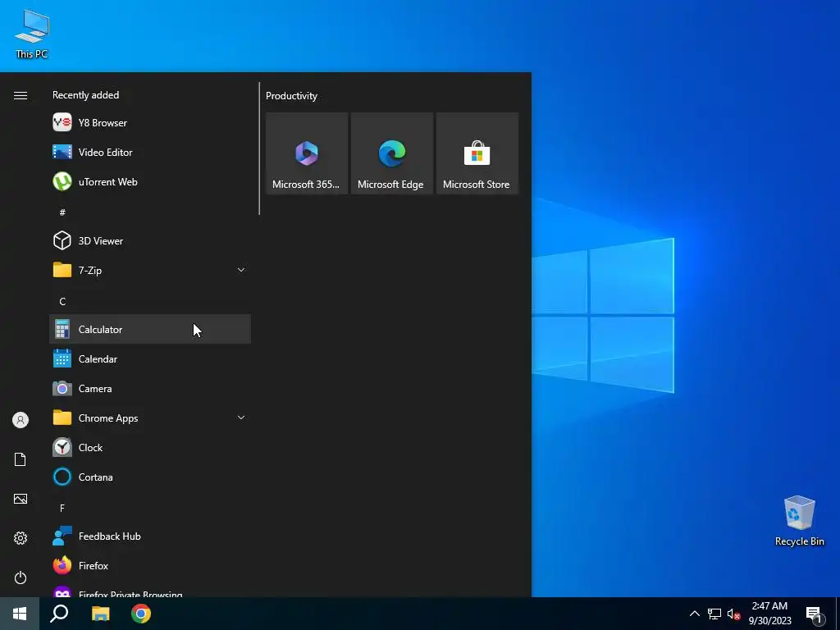Image resolution: width=840 pixels, height=630 pixels.
Task: Open the Microsoft Edge tile
Action: click(391, 153)
